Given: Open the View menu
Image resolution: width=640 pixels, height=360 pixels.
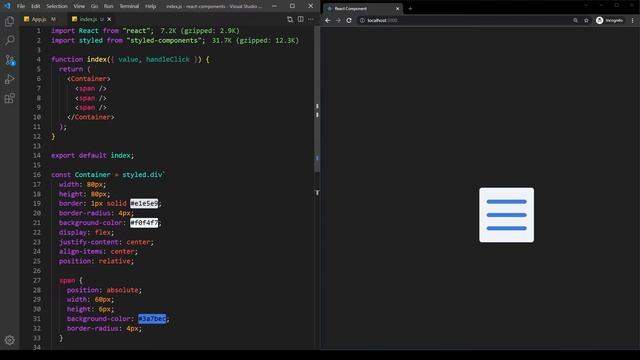Looking at the screenshot, I should pyautogui.click(x=79, y=6).
